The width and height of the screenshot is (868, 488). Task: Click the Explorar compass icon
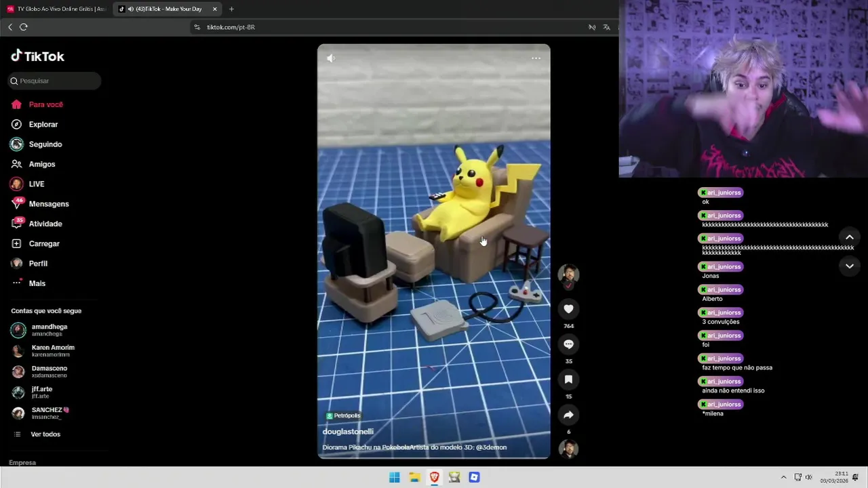(x=16, y=125)
